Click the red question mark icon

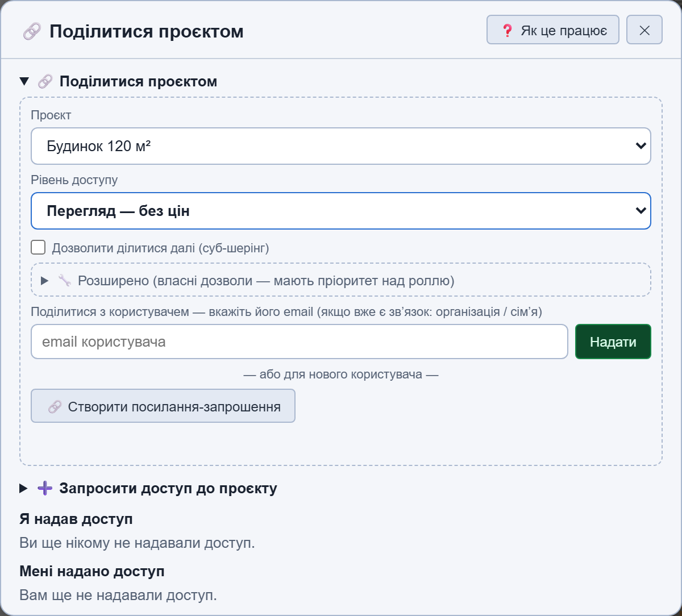(508, 30)
